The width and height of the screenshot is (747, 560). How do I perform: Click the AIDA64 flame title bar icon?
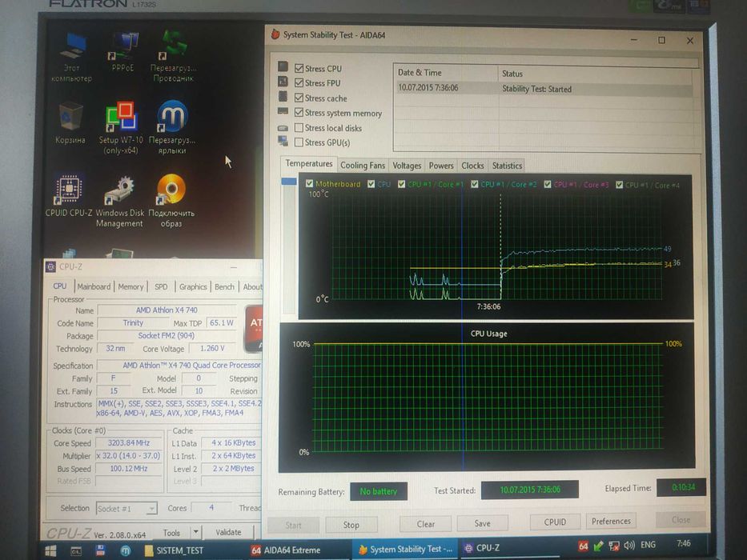275,34
